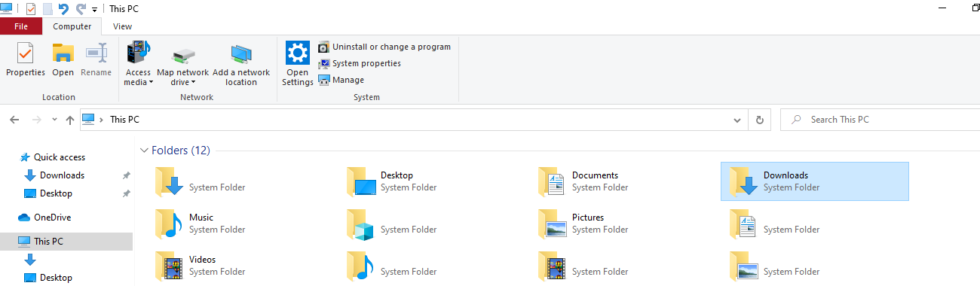980x286 pixels.
Task: Select the highlighted Downloads folder
Action: pos(815,181)
